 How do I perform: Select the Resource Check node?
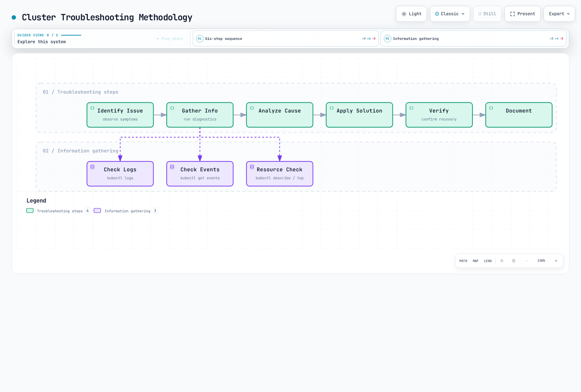pos(280,174)
